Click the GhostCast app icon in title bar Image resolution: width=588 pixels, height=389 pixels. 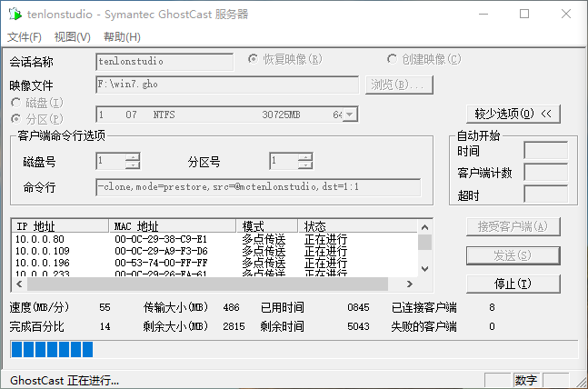pyautogui.click(x=15, y=14)
